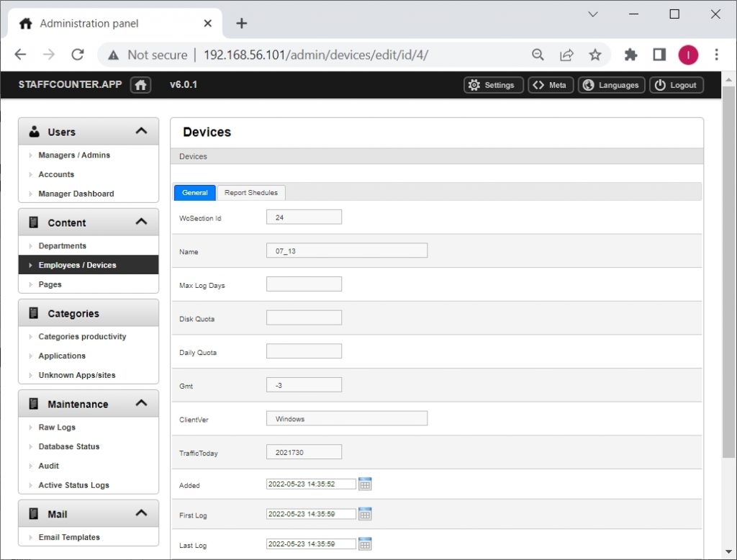
Task: Open the tab search chevron
Action: point(593,14)
